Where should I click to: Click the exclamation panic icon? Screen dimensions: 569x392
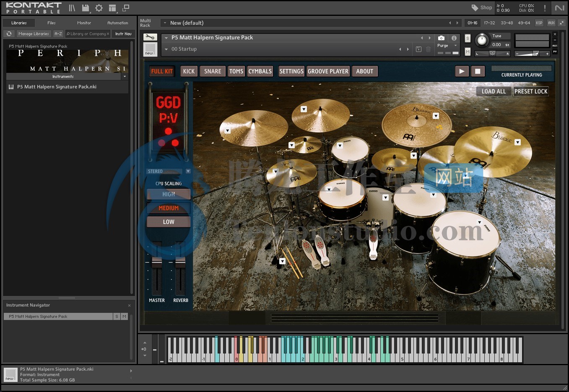tap(545, 8)
